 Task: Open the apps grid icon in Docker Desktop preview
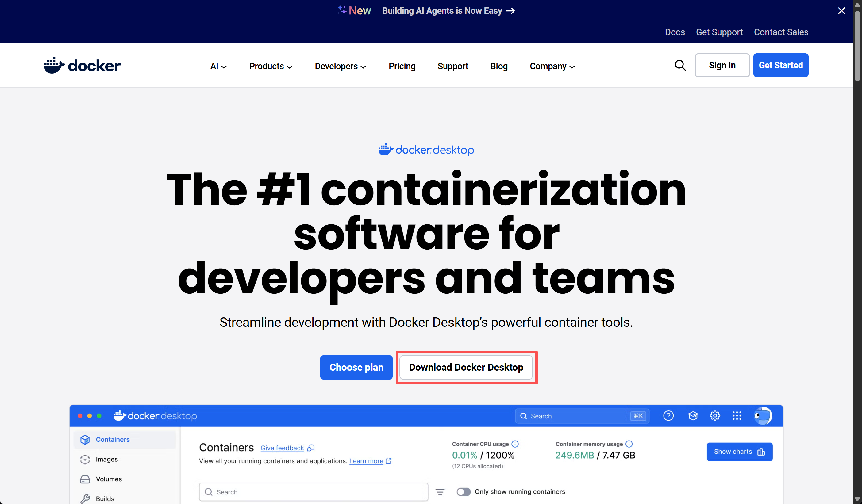(737, 416)
